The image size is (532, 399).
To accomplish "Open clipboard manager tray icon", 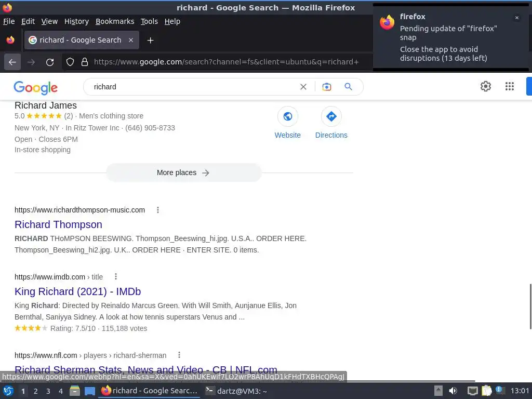I will click(486, 391).
